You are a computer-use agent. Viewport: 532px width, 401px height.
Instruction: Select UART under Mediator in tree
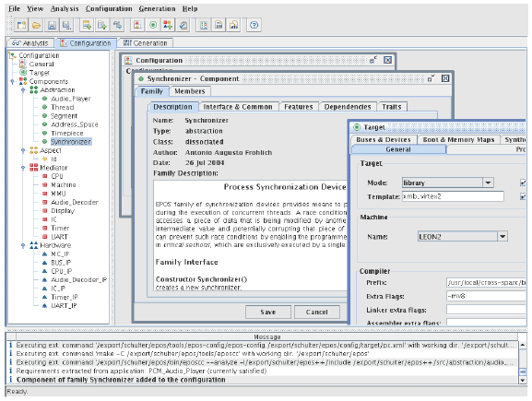pos(59,237)
